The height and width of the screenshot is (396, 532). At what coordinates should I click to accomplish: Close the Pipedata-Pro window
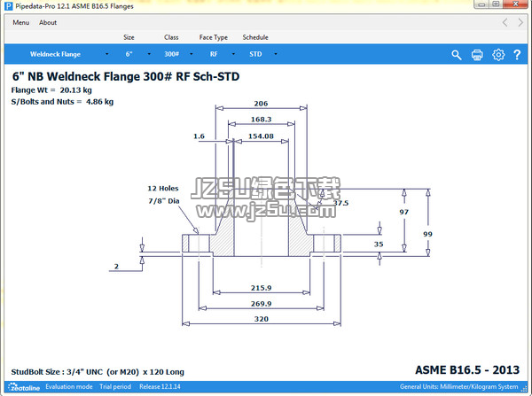click(x=515, y=4)
